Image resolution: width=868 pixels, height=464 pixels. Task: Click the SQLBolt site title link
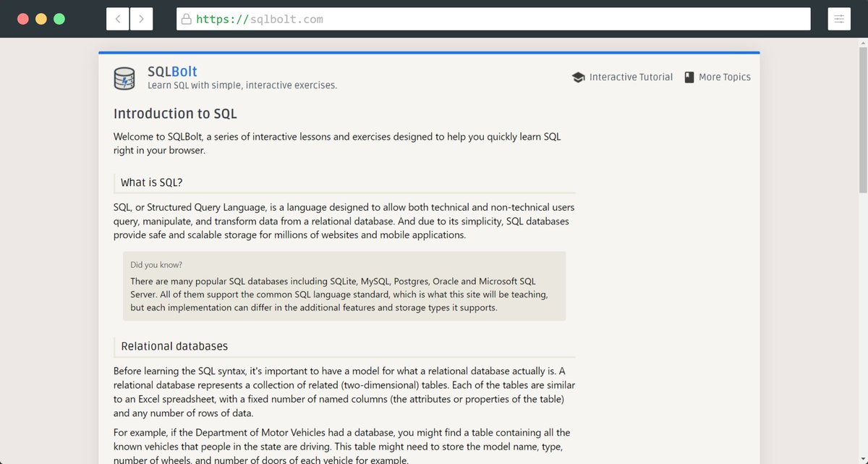(x=171, y=71)
